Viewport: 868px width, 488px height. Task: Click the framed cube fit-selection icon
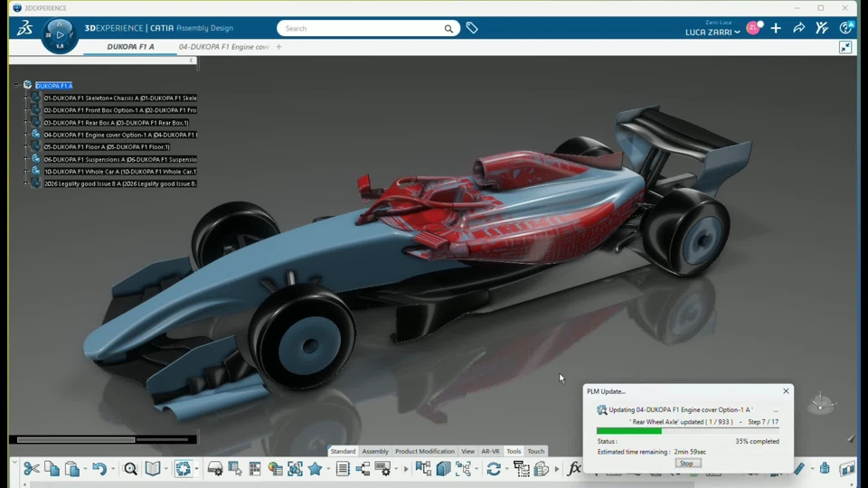pyautogui.click(x=295, y=469)
